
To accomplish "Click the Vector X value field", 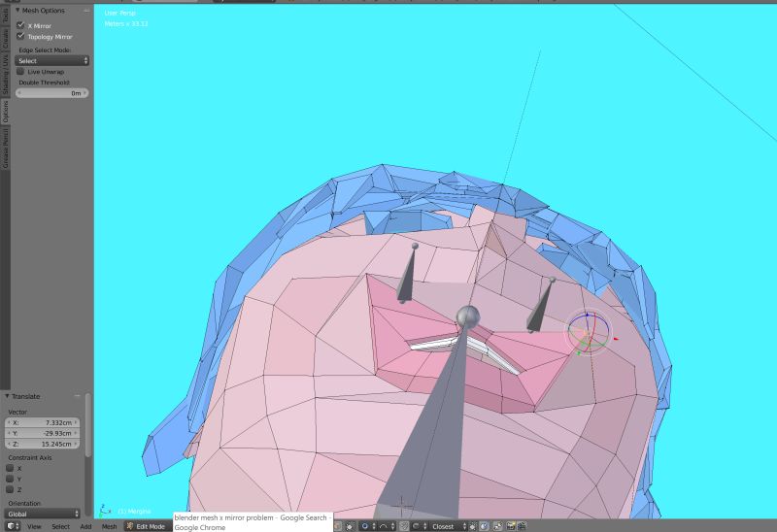I will click(x=42, y=422).
